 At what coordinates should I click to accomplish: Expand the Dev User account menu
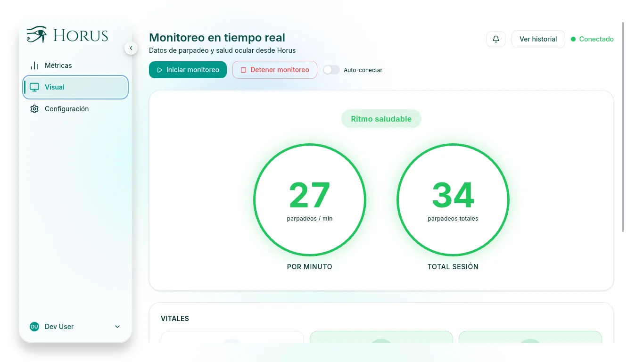click(75, 327)
